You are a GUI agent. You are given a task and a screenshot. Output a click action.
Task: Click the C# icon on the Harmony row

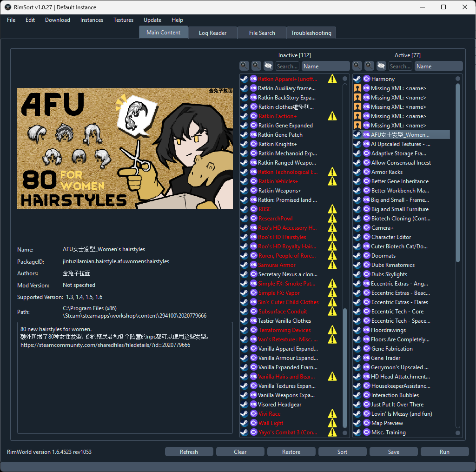367,79
